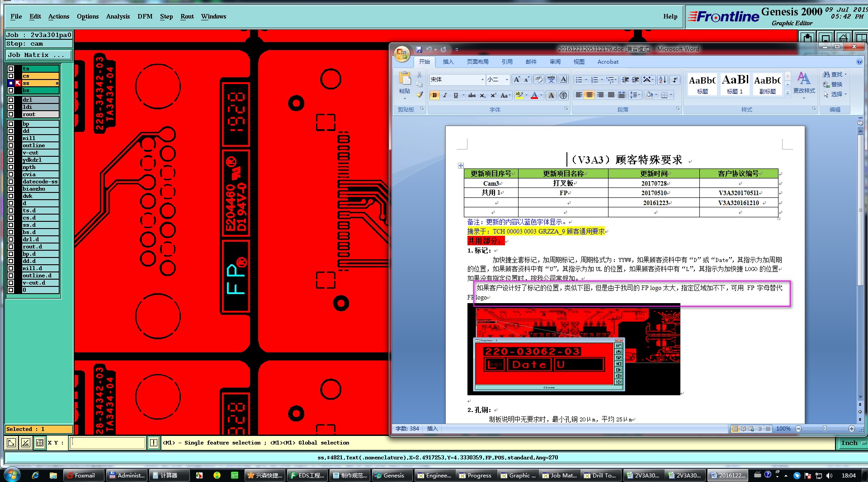Show paragraph marks in Word
Viewport: 868px width, 482px height.
675,80
